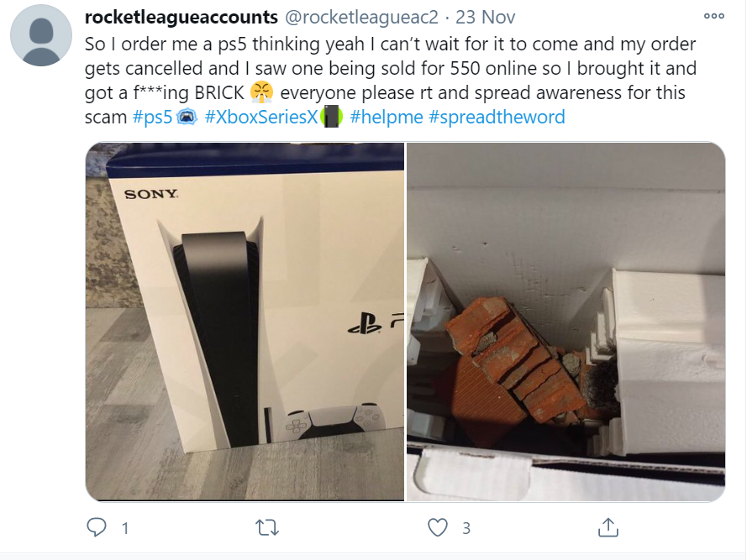This screenshot has height=560, width=747.
Task: Click the angry face emoji in tweet
Action: (x=262, y=92)
